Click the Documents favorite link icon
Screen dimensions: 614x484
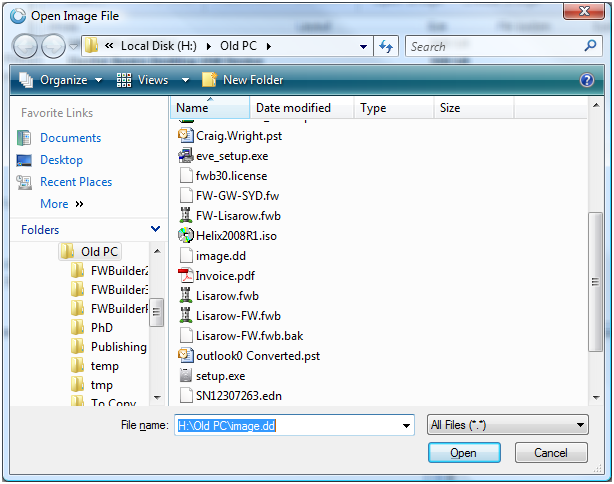pos(24,138)
